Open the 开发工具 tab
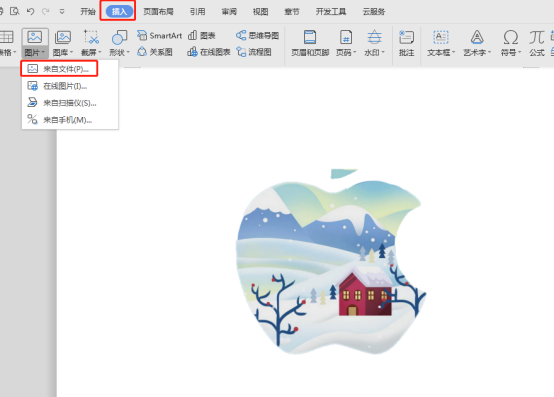The width and height of the screenshot is (554, 397). [x=331, y=11]
